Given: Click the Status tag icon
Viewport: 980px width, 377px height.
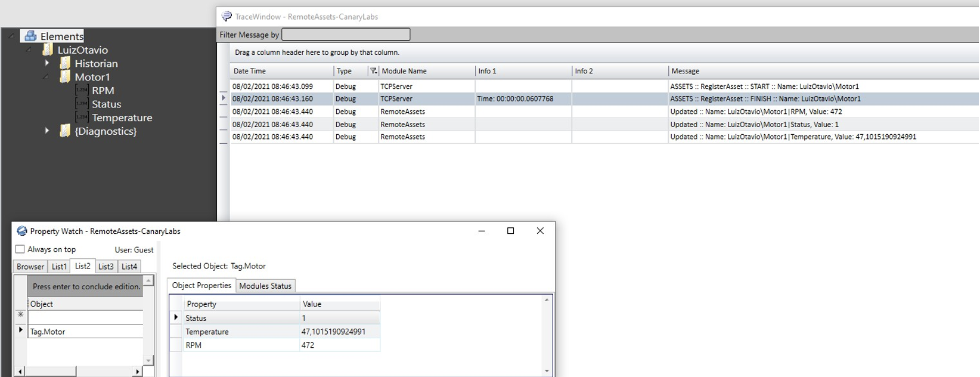Looking at the screenshot, I should [82, 104].
